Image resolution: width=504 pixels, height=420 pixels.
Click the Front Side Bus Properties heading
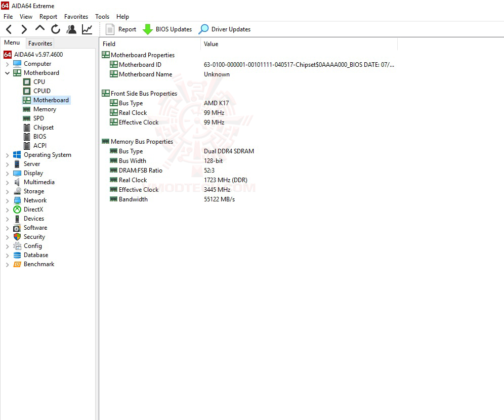click(x=144, y=94)
